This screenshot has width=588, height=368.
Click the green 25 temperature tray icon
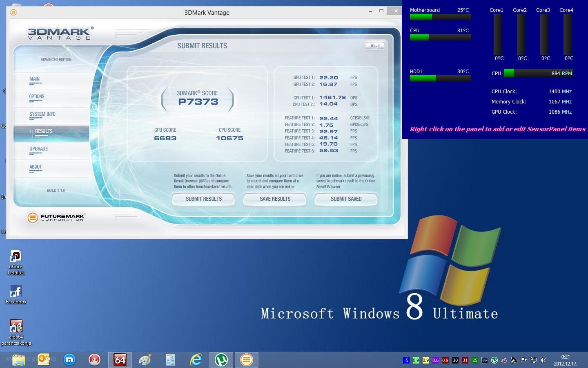tap(474, 360)
